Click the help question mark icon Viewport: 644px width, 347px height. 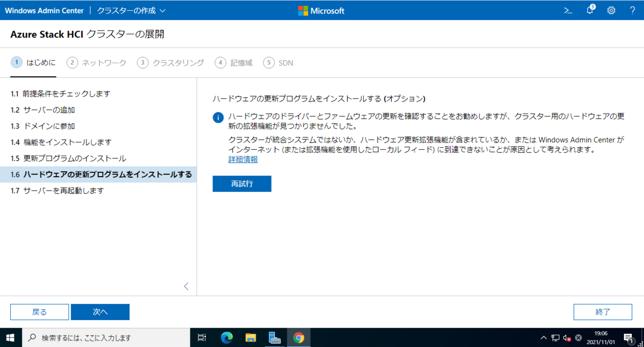(x=632, y=10)
